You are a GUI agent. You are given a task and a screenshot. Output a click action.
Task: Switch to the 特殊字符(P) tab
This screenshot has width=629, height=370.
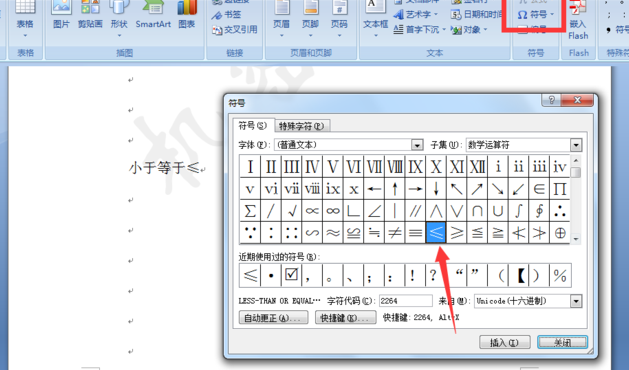click(x=302, y=126)
